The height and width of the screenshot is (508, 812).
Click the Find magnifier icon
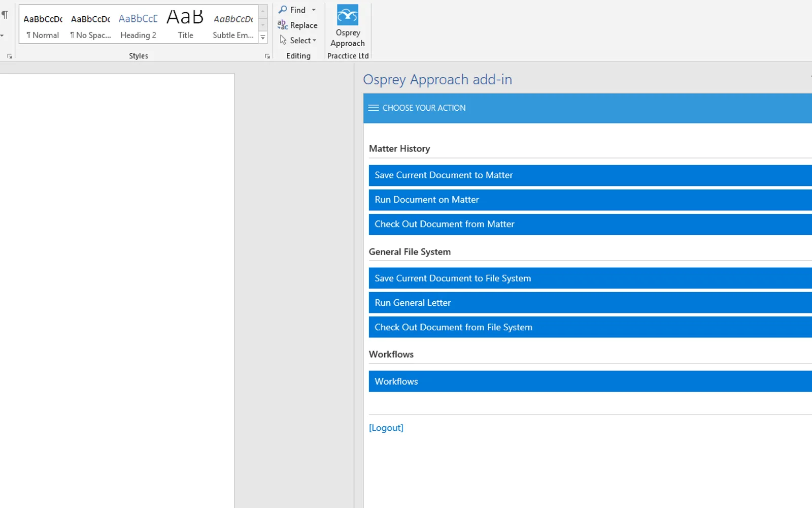(x=283, y=10)
